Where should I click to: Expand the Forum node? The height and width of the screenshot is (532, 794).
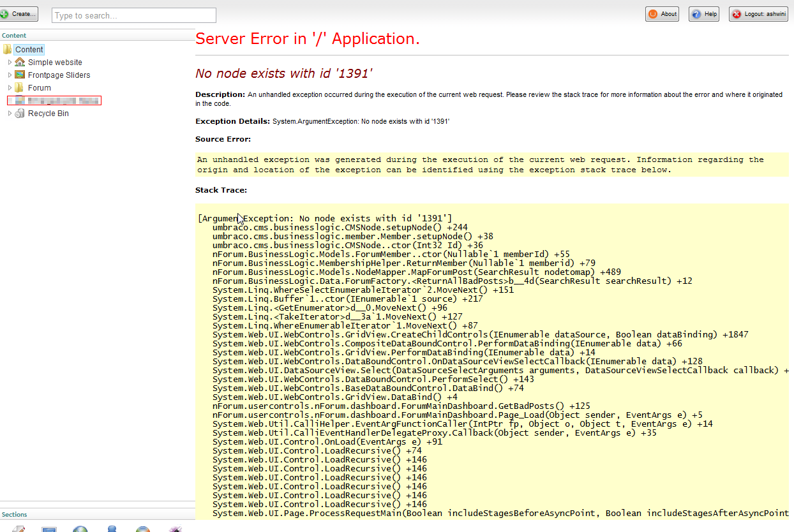(x=10, y=88)
